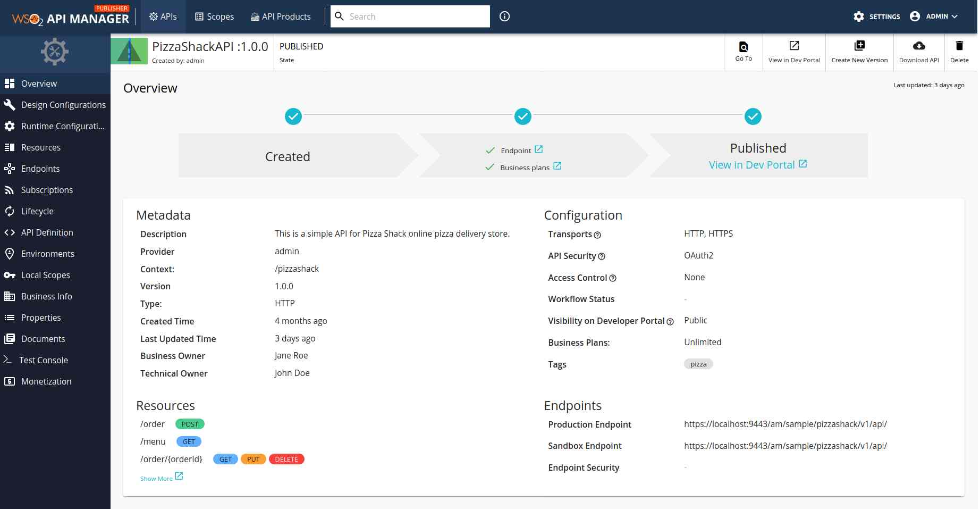
Task: Select the Test Console sidebar item
Action: pyautogui.click(x=55, y=360)
